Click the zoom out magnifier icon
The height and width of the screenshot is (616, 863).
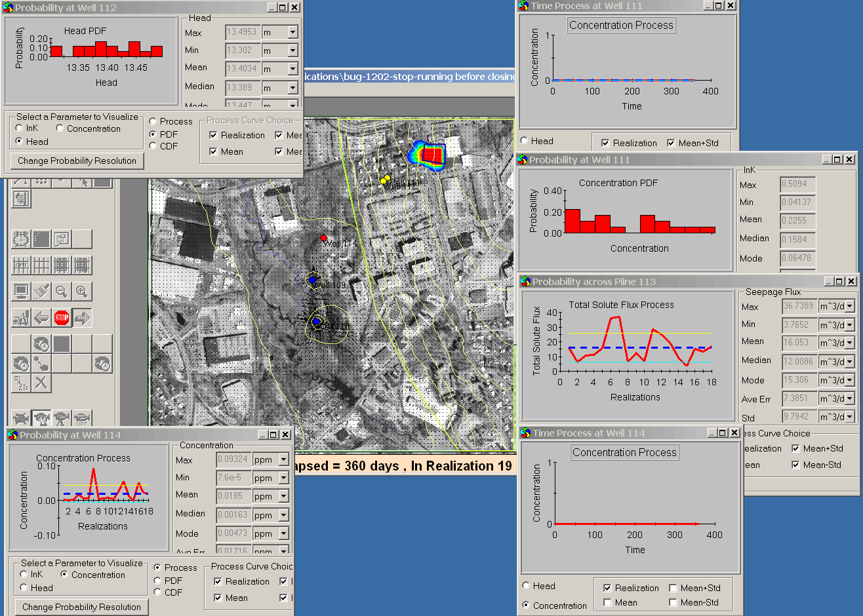point(62,292)
